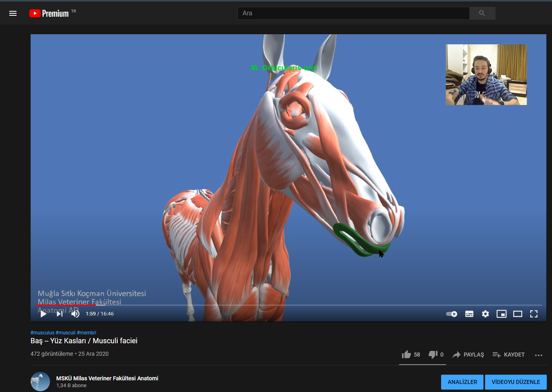
Task: Enable miniplayer mode
Action: (502, 314)
